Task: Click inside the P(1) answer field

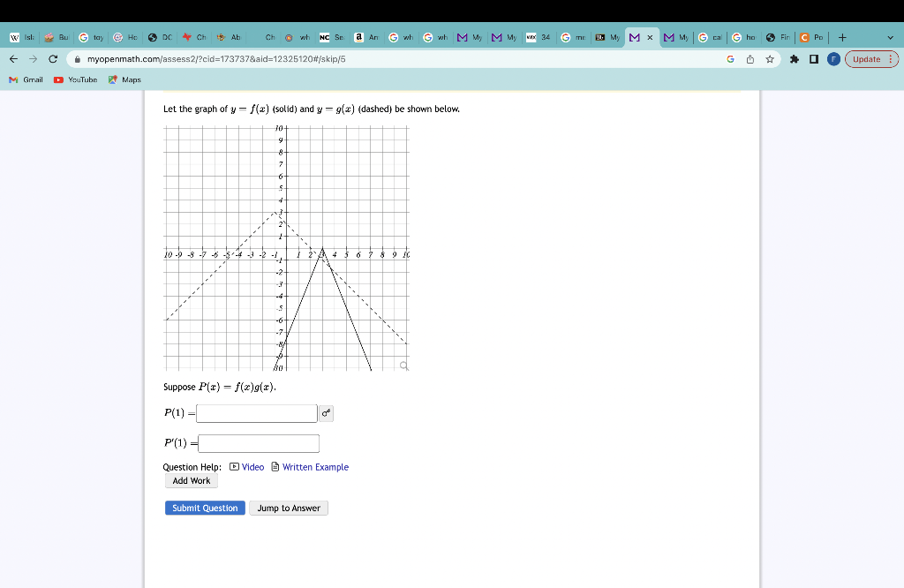Action: (x=256, y=412)
